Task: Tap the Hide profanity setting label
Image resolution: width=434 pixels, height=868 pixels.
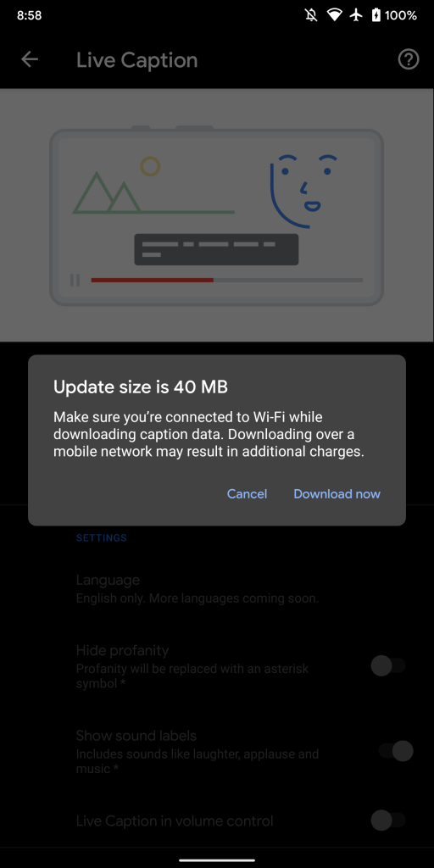Action: [122, 650]
